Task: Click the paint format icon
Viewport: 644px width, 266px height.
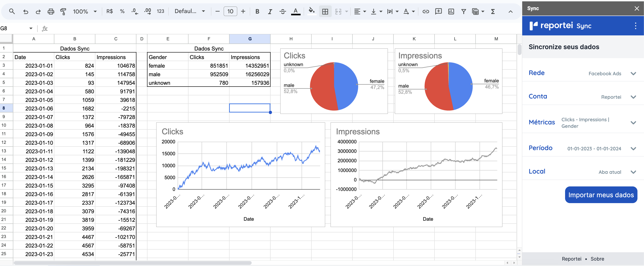Action: pos(63,11)
